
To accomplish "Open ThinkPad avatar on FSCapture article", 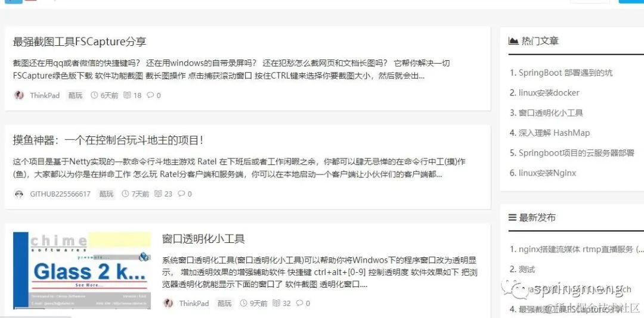I will [x=19, y=95].
